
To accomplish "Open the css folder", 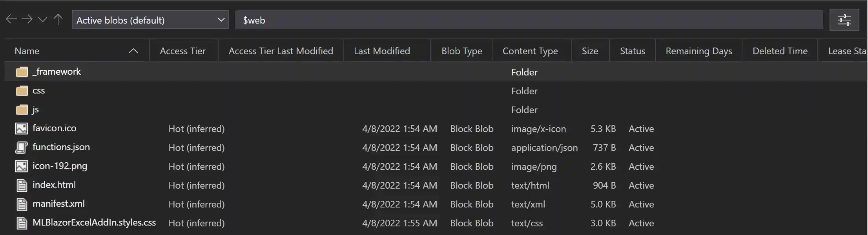I will [38, 90].
